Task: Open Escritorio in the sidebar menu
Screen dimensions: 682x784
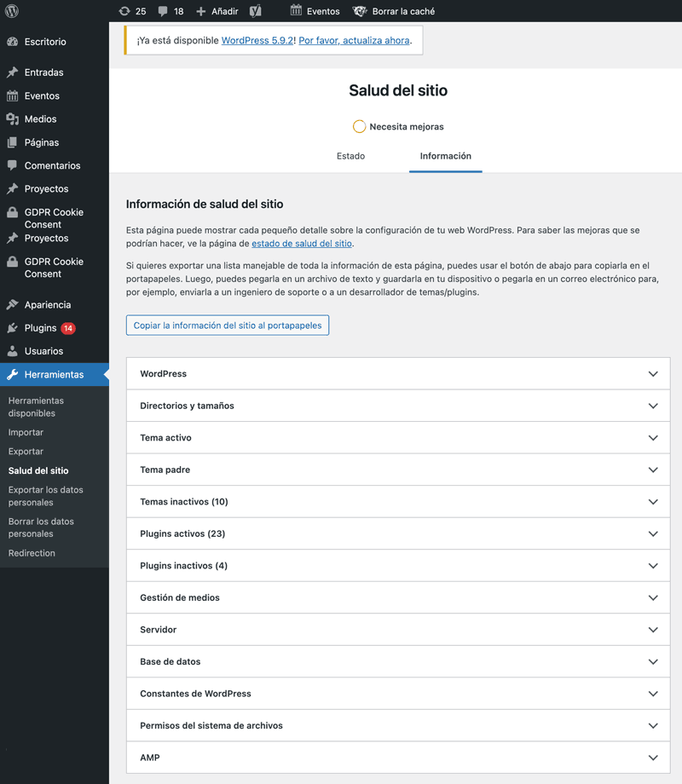Action: click(x=45, y=42)
